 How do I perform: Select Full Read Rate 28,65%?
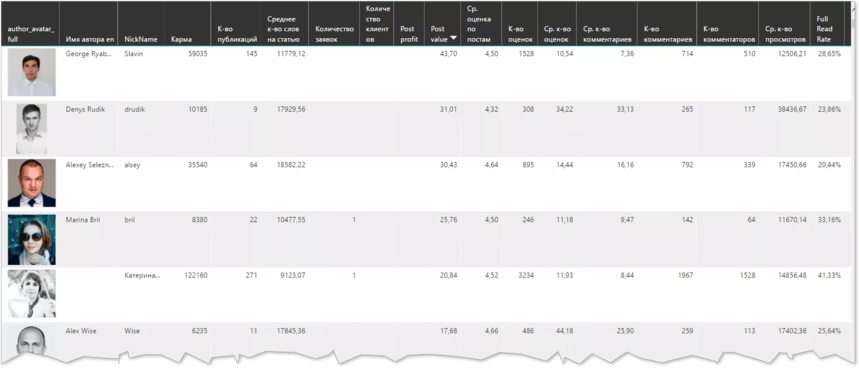click(x=829, y=54)
